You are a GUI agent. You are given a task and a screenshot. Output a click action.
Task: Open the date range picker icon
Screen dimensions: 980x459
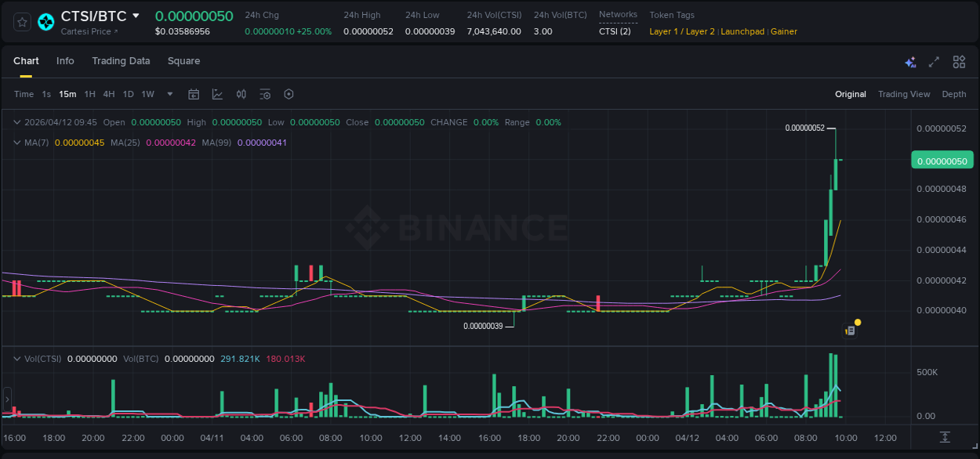[x=194, y=94]
